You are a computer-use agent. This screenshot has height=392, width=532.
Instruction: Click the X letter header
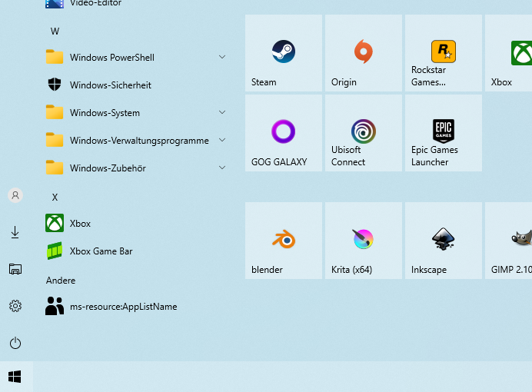tap(55, 198)
